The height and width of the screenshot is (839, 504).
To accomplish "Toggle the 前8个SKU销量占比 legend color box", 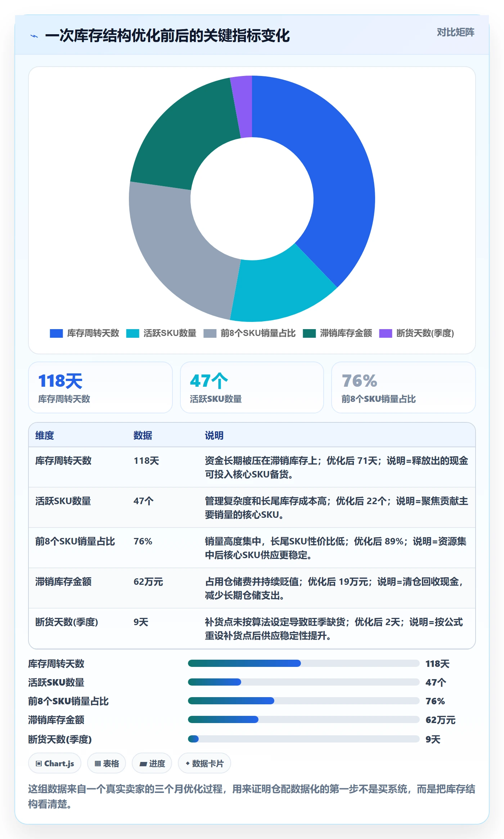I will click(x=210, y=333).
